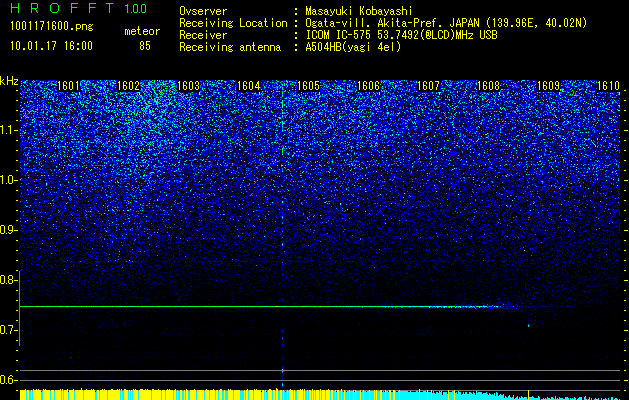
Task: Click the 1603 time marker
Action: (x=188, y=85)
